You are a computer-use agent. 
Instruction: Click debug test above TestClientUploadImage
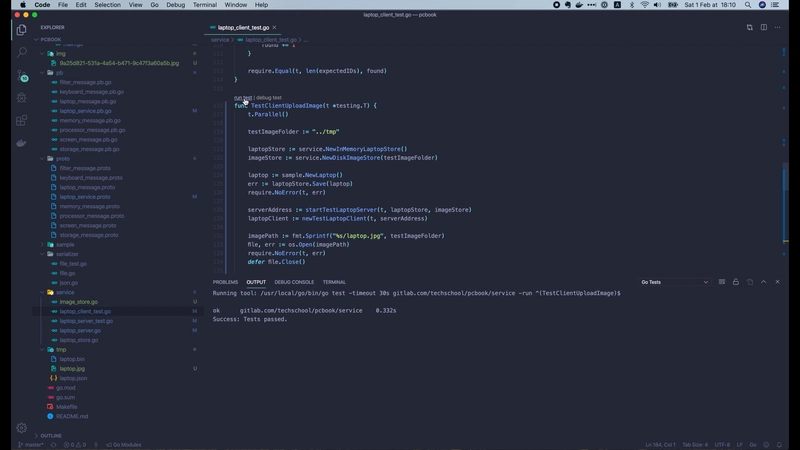click(x=269, y=97)
